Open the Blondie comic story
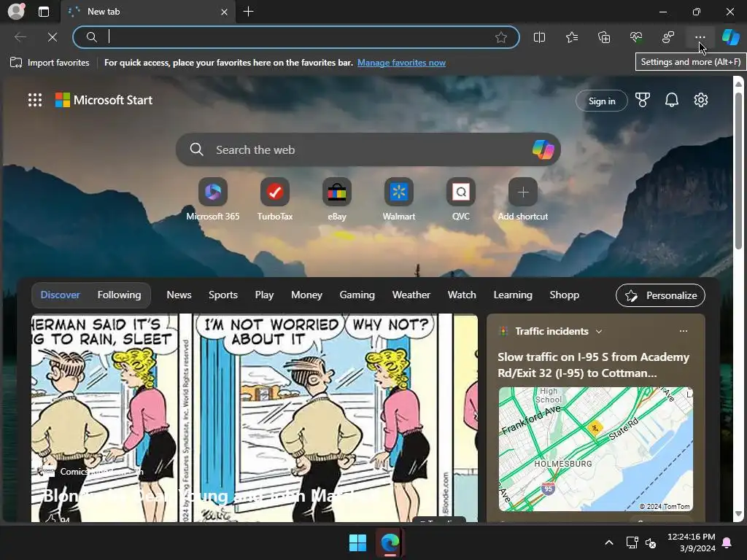 [x=255, y=418]
